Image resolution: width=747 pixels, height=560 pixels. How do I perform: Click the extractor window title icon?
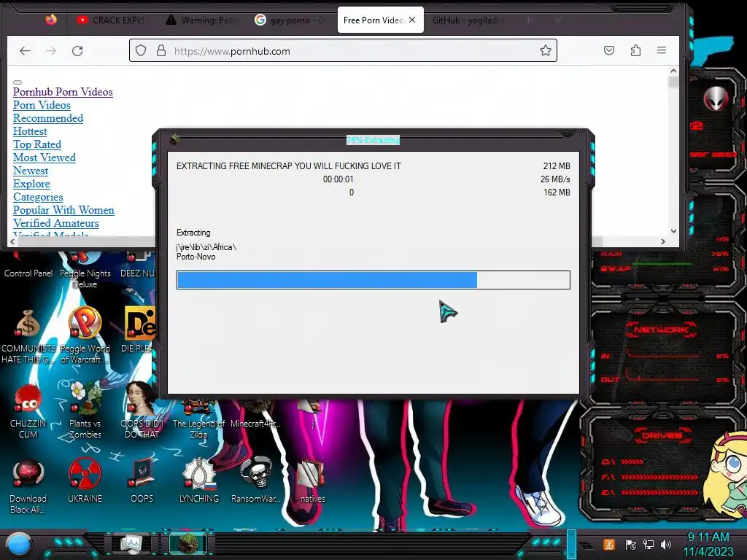[175, 139]
